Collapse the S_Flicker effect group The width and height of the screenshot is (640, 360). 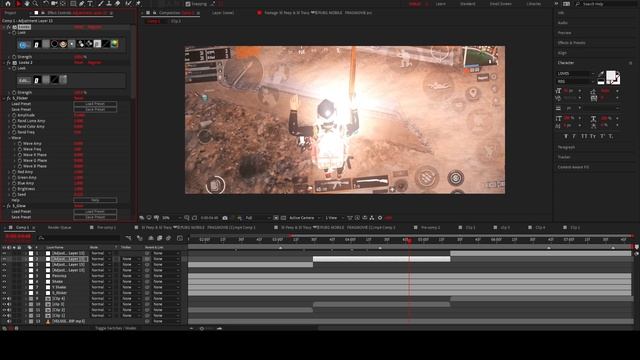4,98
